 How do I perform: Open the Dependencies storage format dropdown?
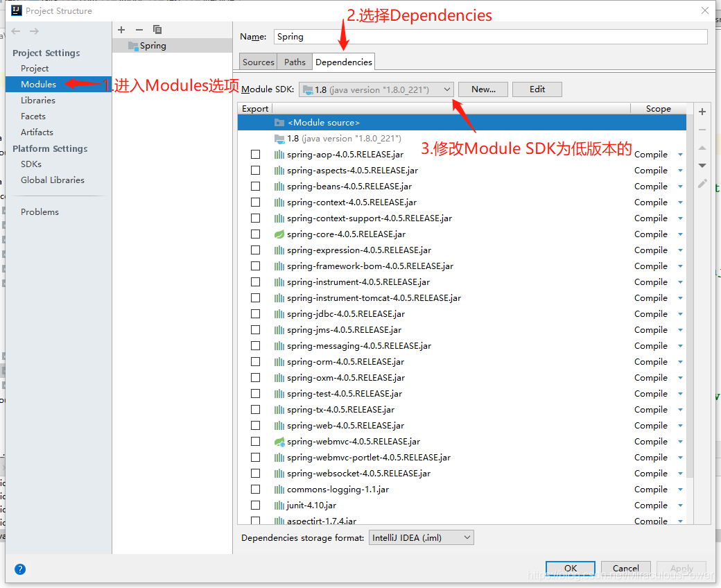pyautogui.click(x=422, y=538)
